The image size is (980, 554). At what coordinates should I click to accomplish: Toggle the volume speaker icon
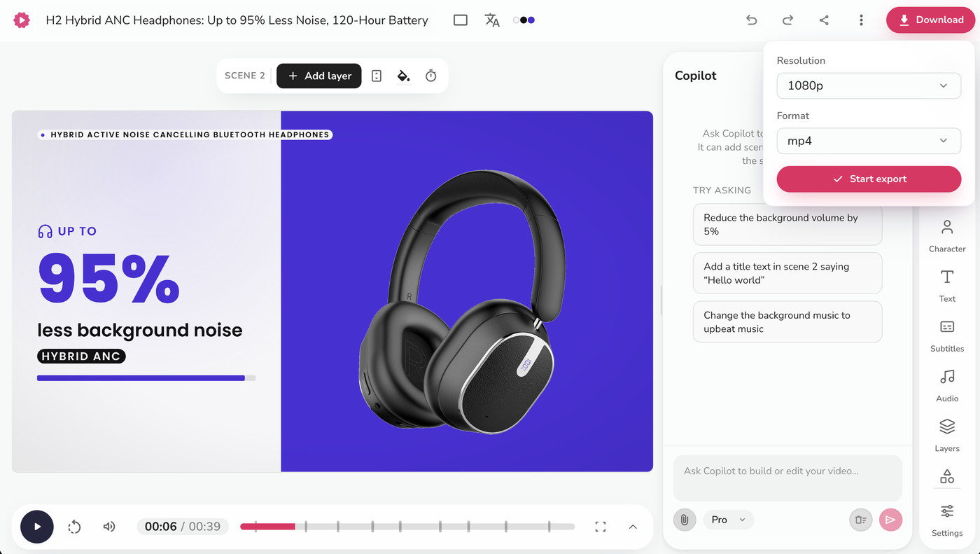click(109, 527)
